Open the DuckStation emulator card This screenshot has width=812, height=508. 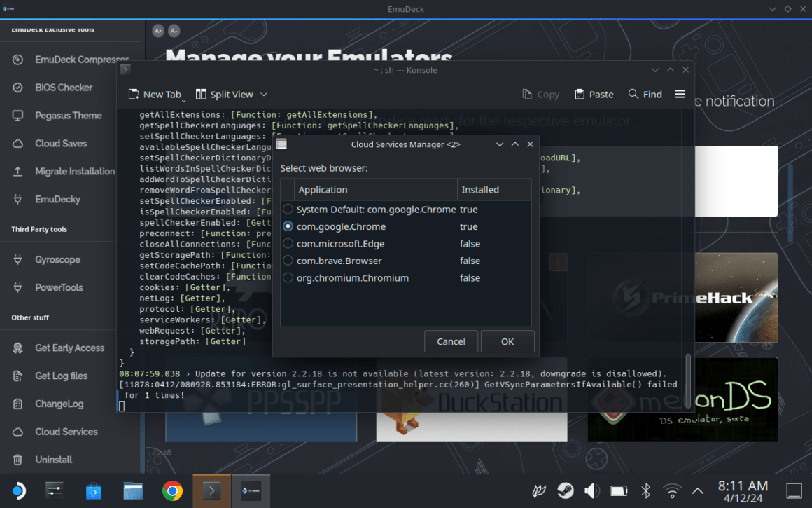(472, 399)
